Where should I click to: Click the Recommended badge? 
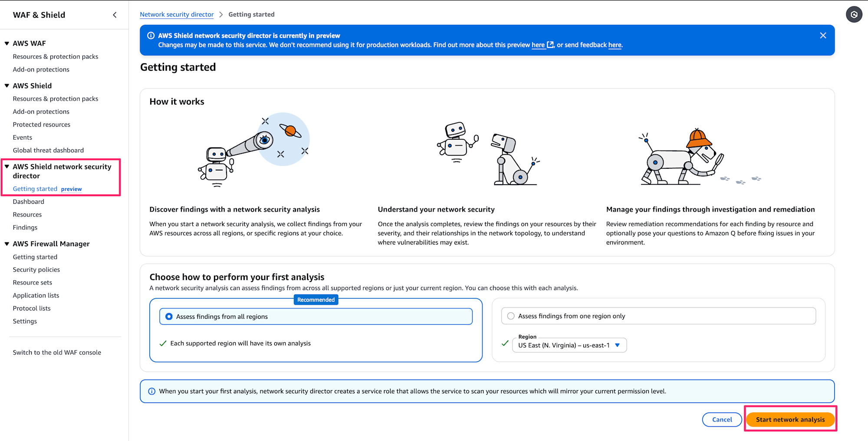pos(316,300)
